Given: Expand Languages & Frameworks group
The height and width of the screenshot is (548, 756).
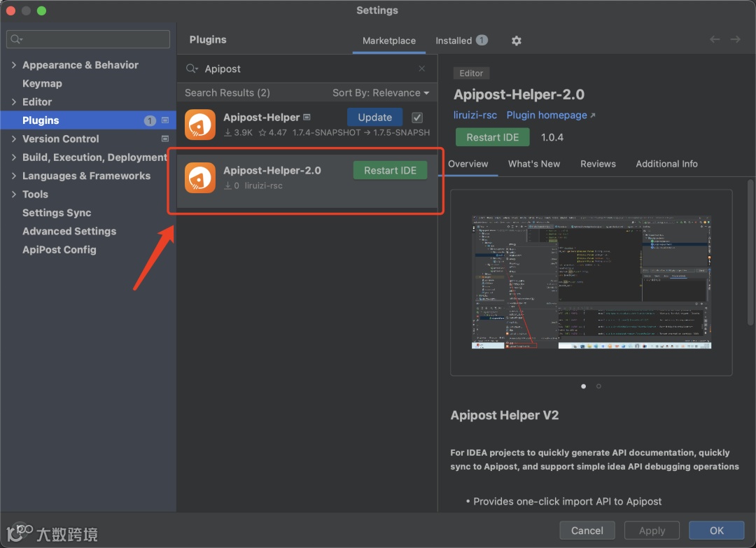Looking at the screenshot, I should click(x=13, y=176).
